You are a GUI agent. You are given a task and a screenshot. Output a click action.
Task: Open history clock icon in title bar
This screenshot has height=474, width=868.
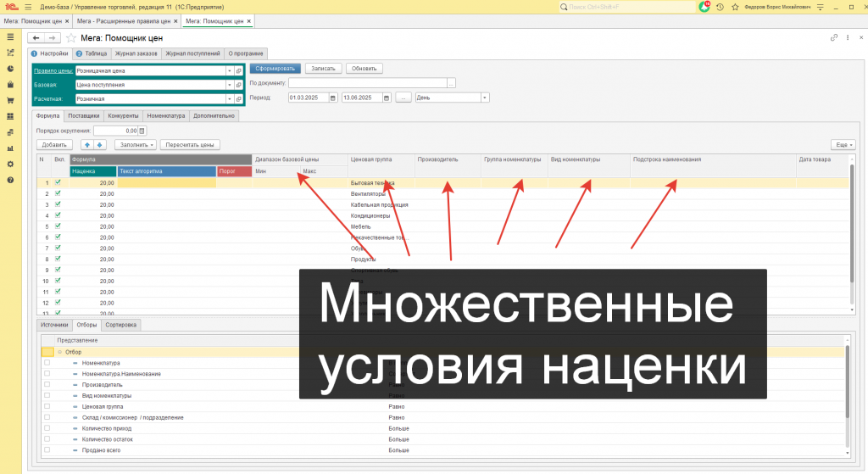[720, 7]
